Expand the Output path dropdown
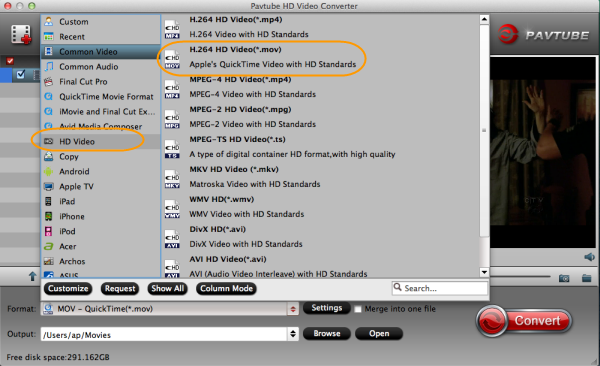 (x=293, y=334)
